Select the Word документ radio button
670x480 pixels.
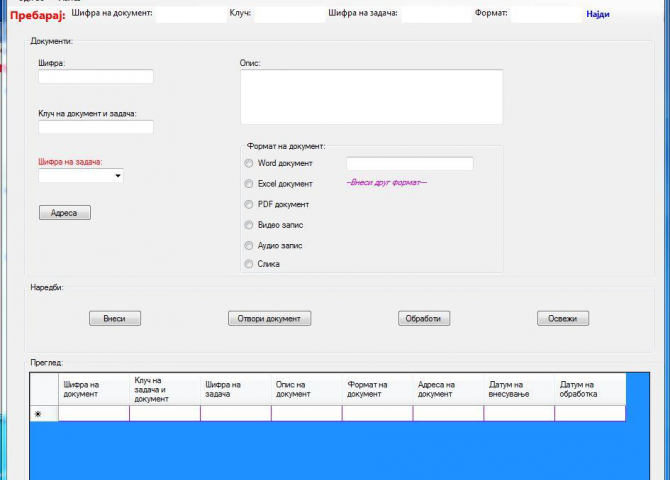click(x=250, y=163)
